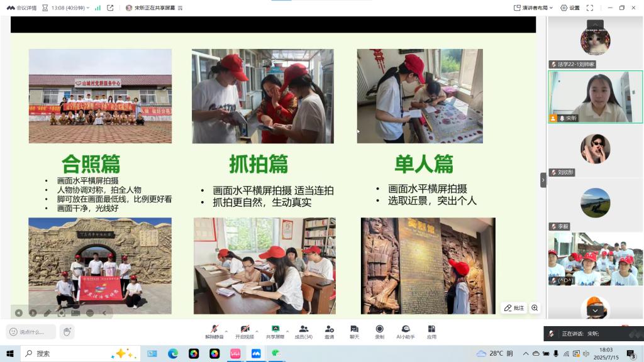Viewport: 644px width, 362px height.
Task: Open the 演讲者布局 layout dropdown
Action: click(533, 8)
